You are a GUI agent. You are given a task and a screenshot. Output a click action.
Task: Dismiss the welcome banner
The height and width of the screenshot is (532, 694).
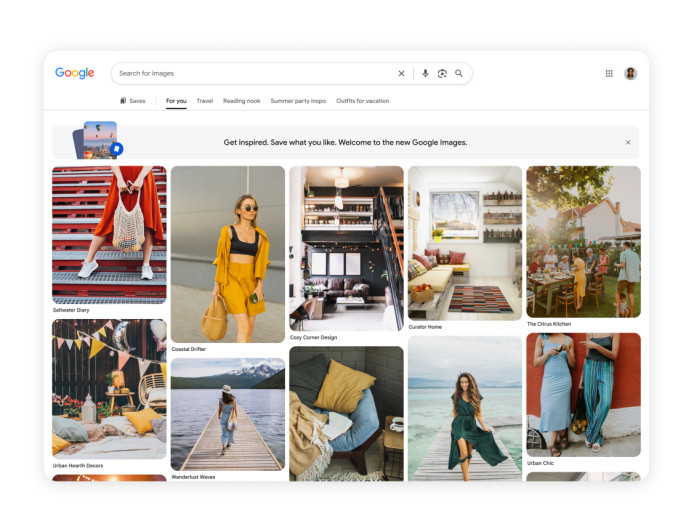[x=628, y=143]
